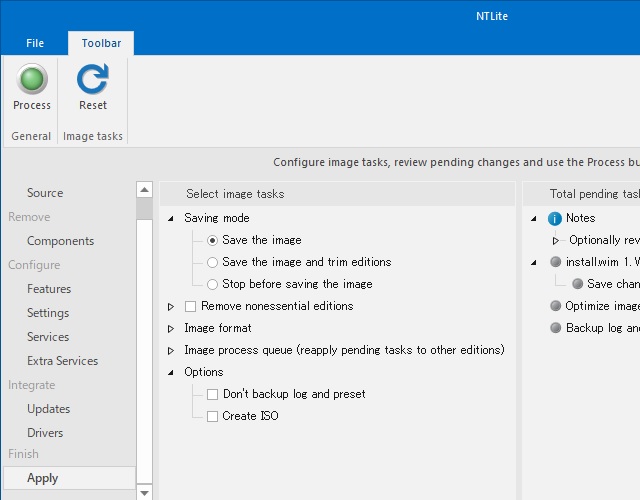
Task: Collapse the Saving mode section
Action: [171, 219]
